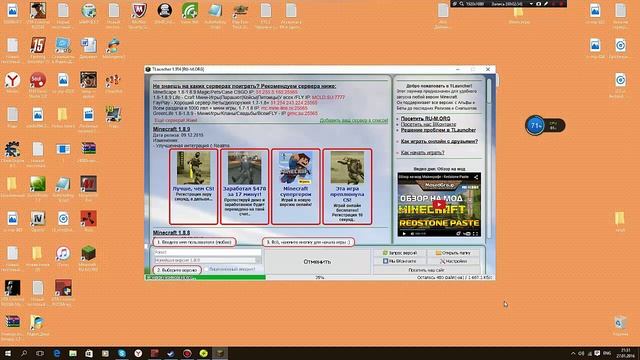
Task: Open the taskbar clock and date
Action: click(626, 353)
